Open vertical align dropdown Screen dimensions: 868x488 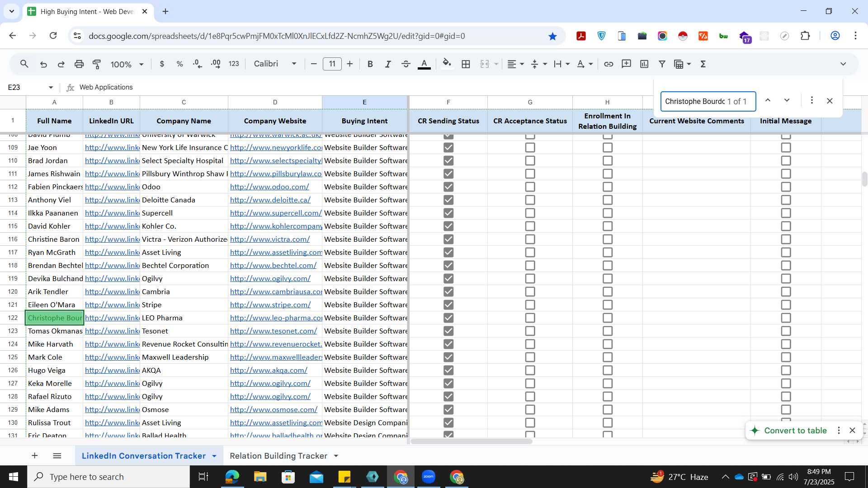pos(539,64)
